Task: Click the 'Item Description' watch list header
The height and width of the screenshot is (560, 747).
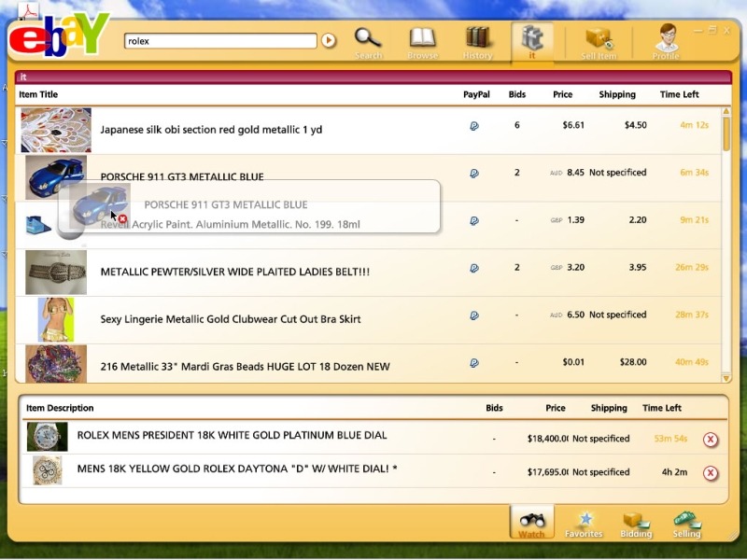Action: (60, 408)
